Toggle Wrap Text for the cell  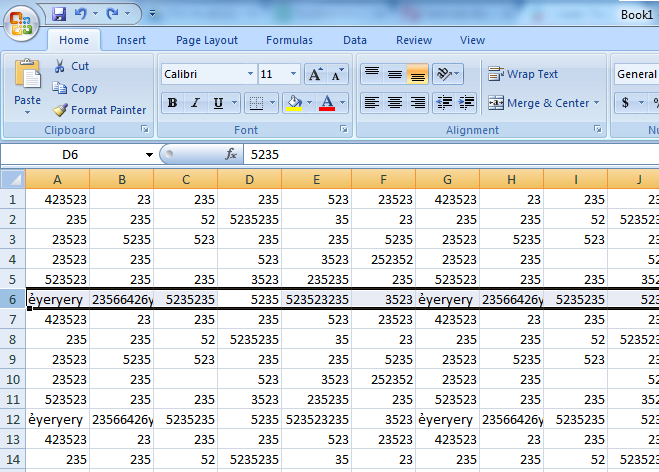[x=523, y=74]
